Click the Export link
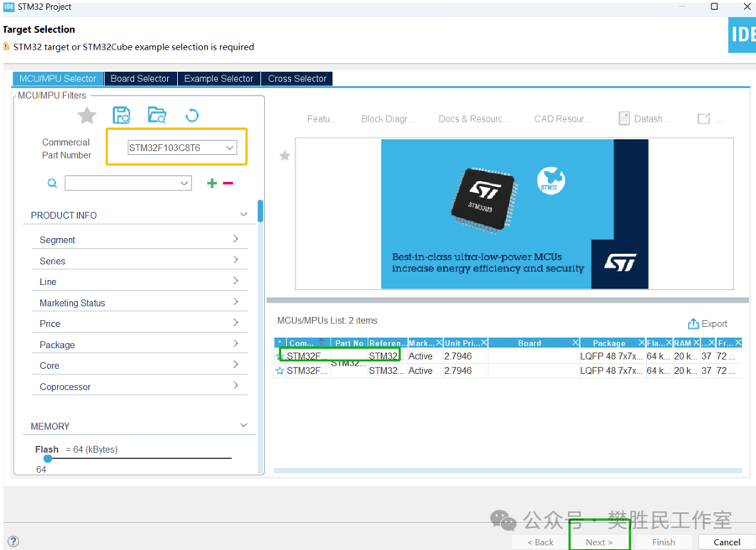Image resolution: width=756 pixels, height=550 pixels. click(714, 324)
